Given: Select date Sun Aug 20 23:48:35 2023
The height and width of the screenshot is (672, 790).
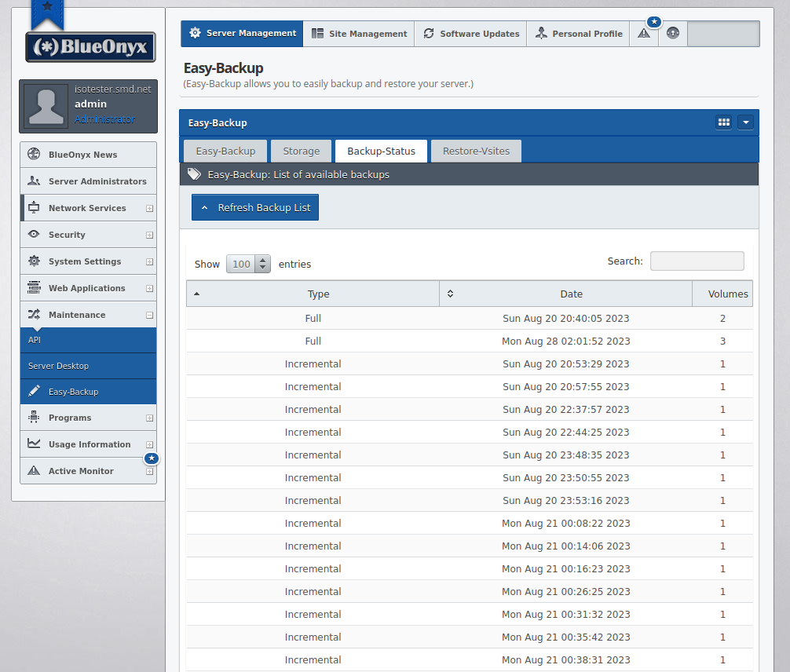Looking at the screenshot, I should tap(565, 455).
